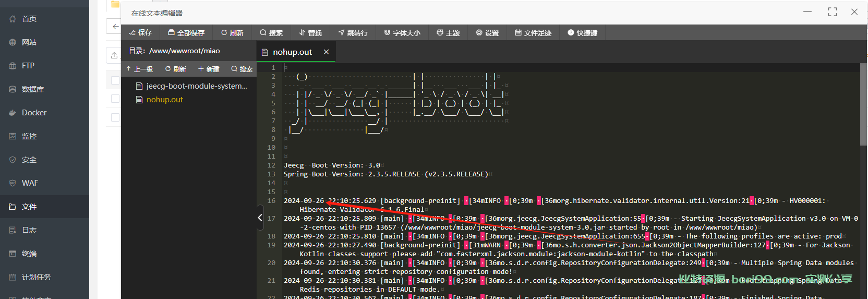Open the Theme (主题) option

click(448, 32)
